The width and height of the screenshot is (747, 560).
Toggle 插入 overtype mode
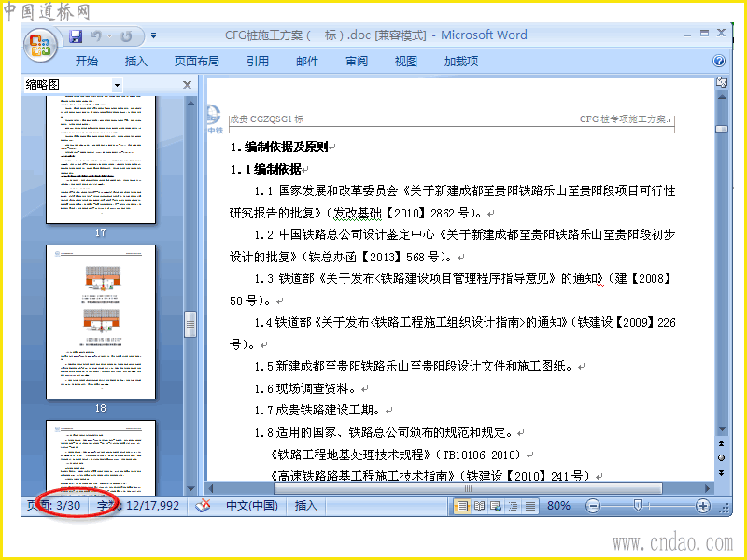tap(306, 506)
